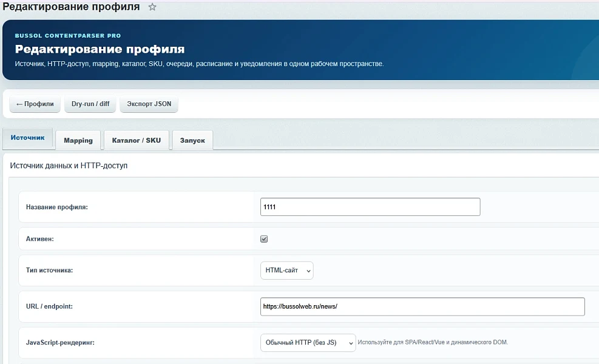Click the Тип источника label

[49, 270]
